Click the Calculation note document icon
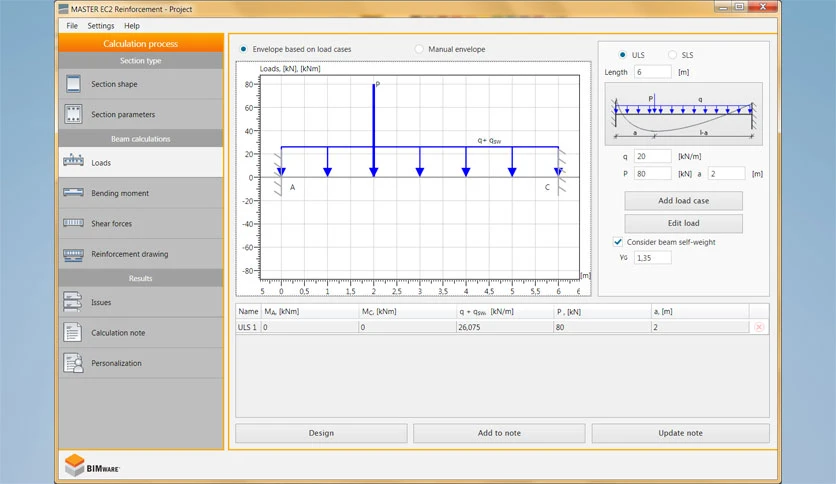Viewport: 836px width, 484px height. click(x=73, y=332)
